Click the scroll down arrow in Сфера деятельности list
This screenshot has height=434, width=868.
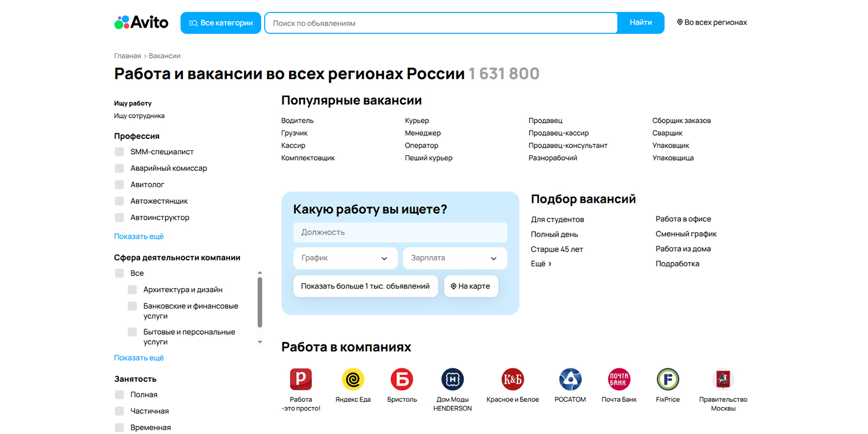260,342
